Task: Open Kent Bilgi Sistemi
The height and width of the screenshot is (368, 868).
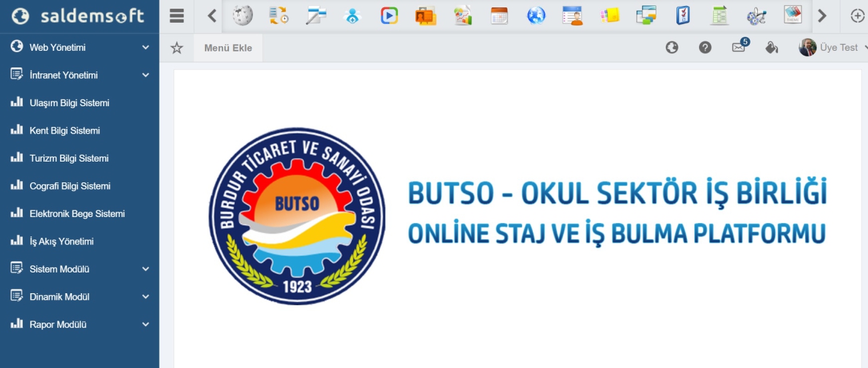Action: [79, 131]
